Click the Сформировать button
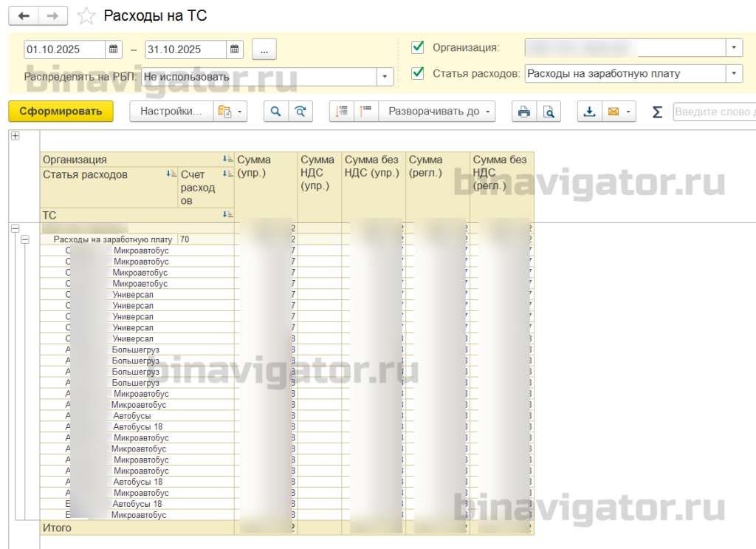This screenshot has height=549, width=756. point(61,112)
